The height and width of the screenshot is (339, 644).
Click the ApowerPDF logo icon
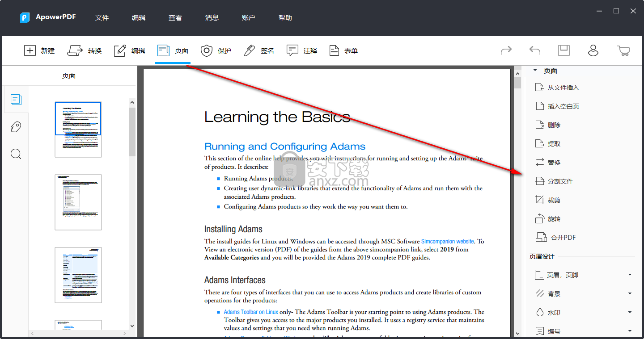[25, 17]
